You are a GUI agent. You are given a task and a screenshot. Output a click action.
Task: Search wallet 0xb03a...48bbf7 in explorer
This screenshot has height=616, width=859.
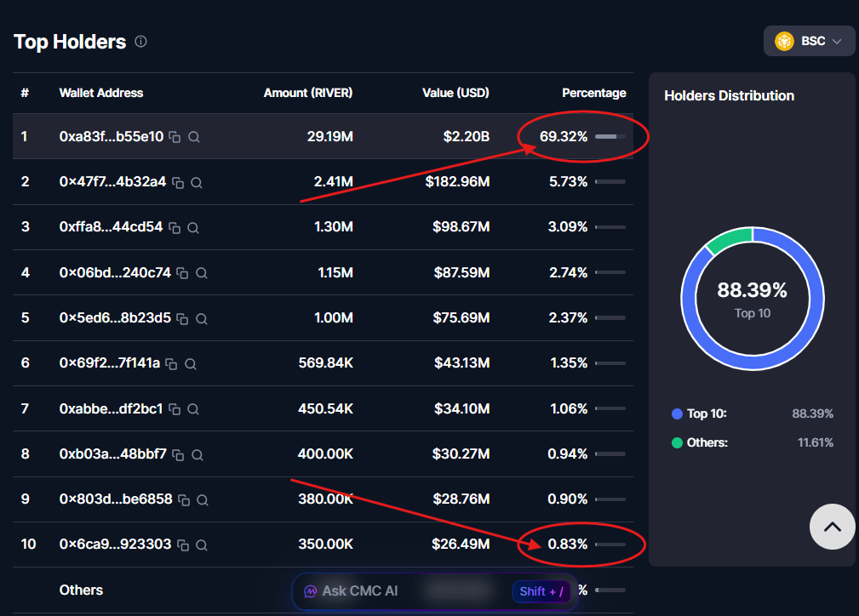[198, 454]
